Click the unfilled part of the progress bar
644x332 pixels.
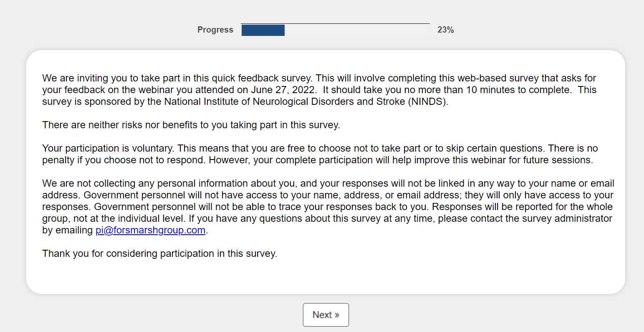(x=357, y=30)
